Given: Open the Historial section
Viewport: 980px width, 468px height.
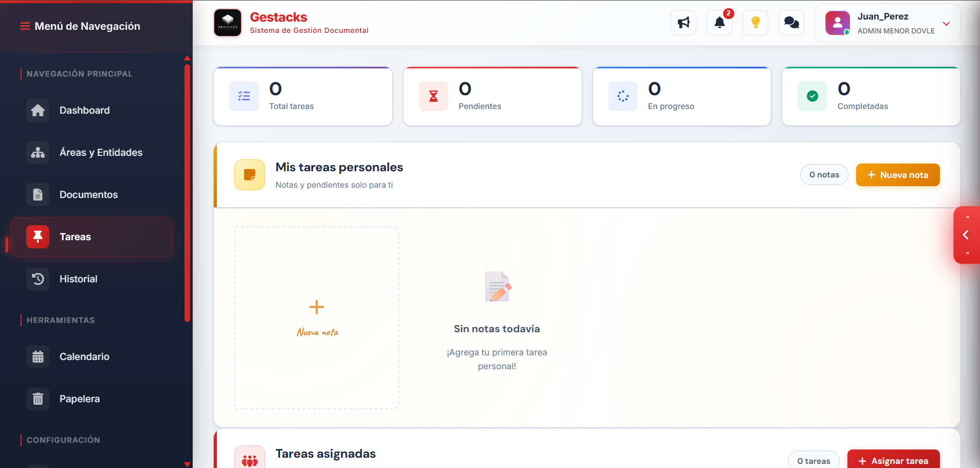Looking at the screenshot, I should [x=91, y=279].
